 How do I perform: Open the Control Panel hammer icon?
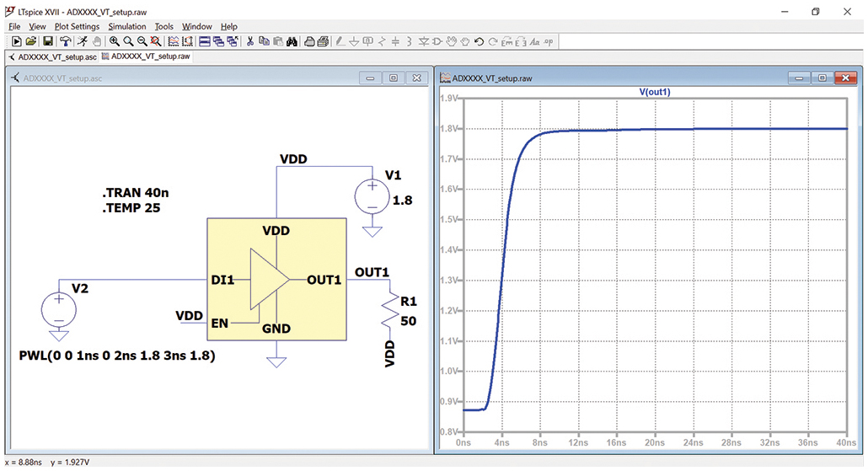pos(65,41)
